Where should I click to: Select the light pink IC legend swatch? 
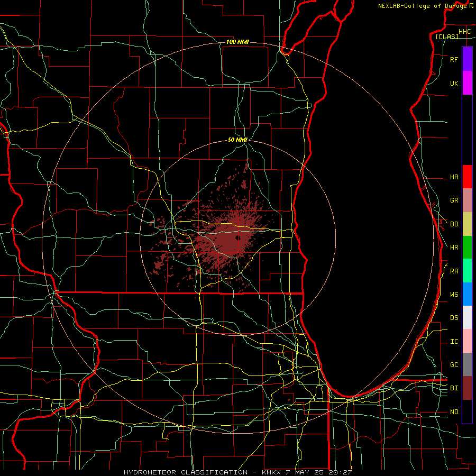pos(467,341)
